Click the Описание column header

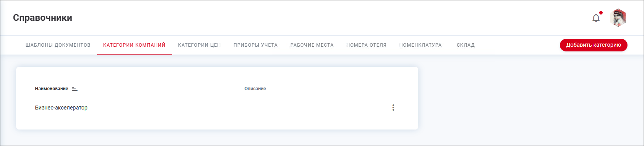coord(255,89)
